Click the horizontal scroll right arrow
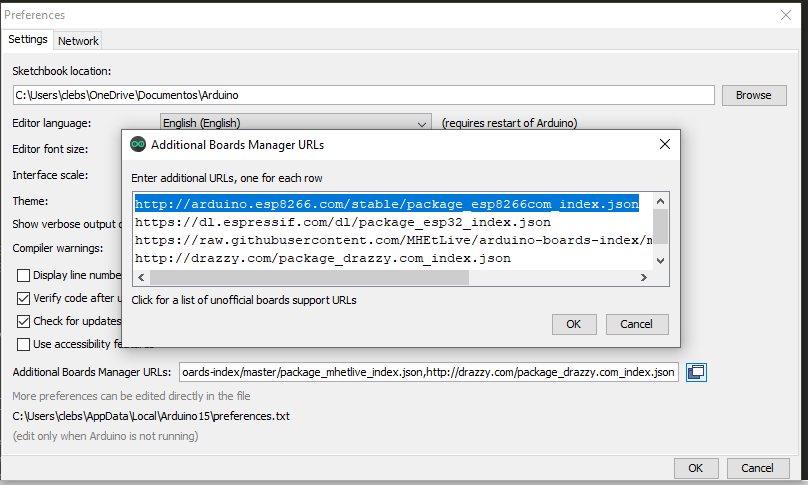Screen dimensions: 808x485 coord(644,277)
